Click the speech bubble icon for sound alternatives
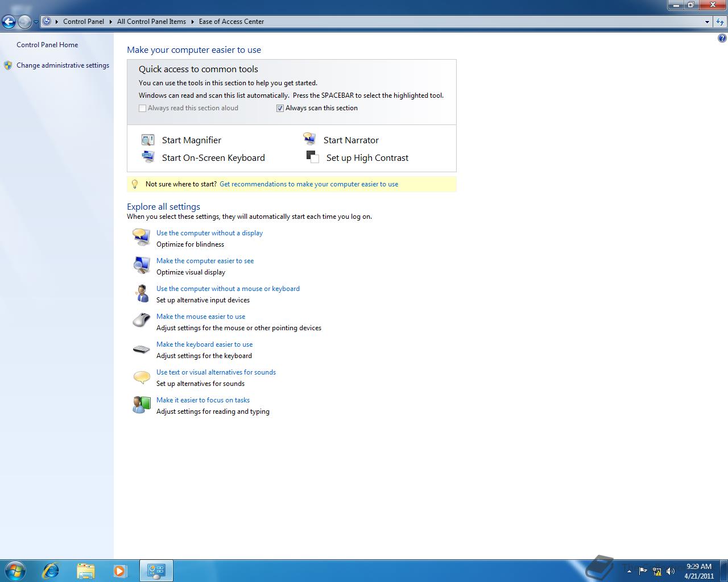This screenshot has width=728, height=582. 141,377
